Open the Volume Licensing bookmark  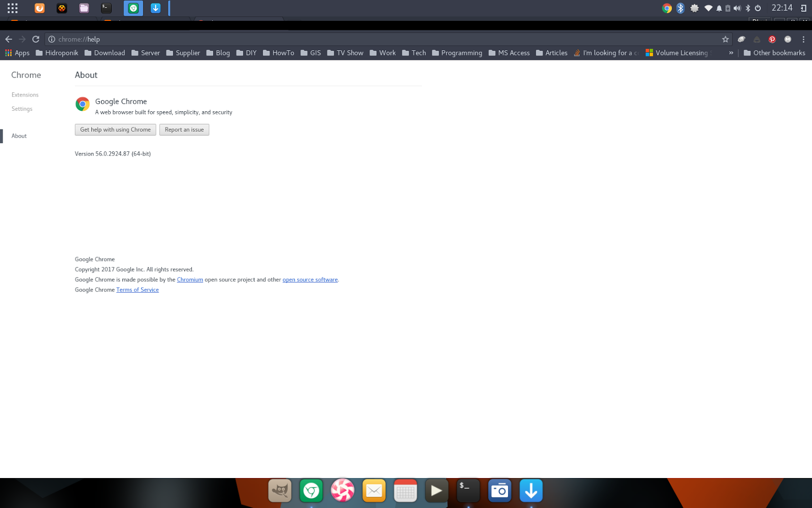click(x=679, y=53)
